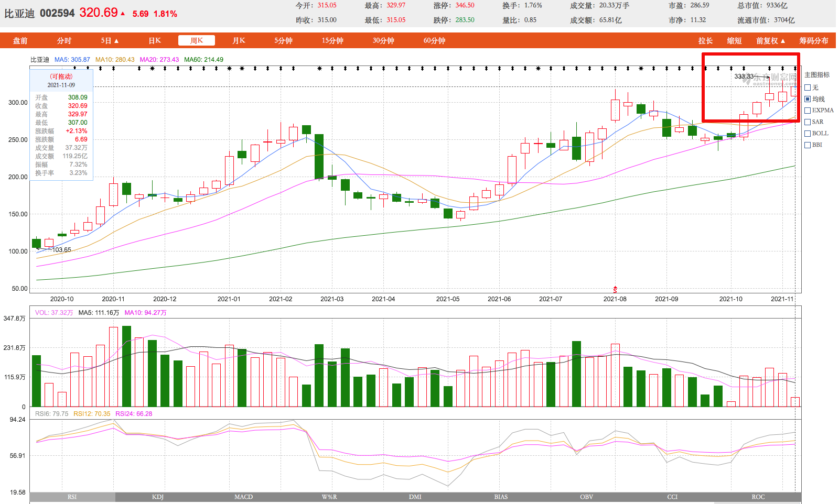This screenshot has height=504, width=839.
Task: Enable the BBI indicator checkbox
Action: [x=808, y=145]
